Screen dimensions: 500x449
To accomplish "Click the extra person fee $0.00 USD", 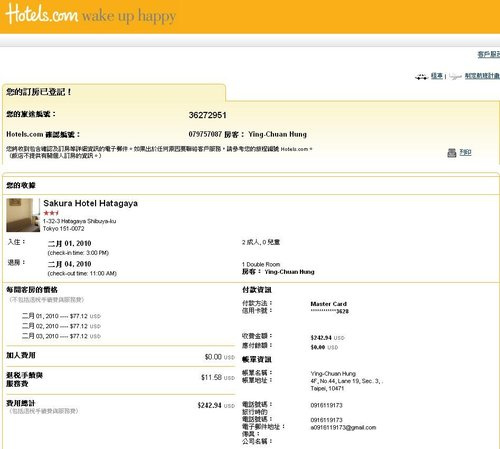I will pyautogui.click(x=220, y=357).
